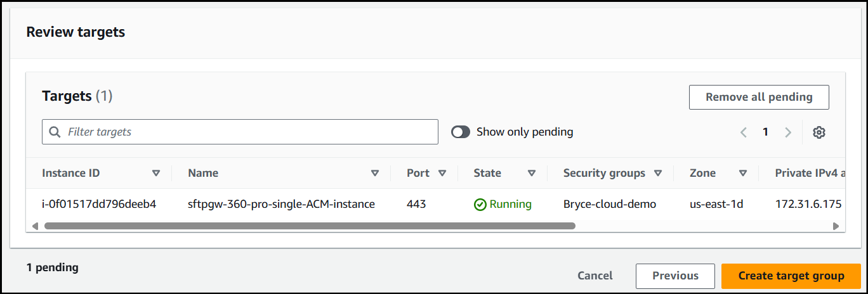Screen dimensions: 868x294
Task: Toggle the Show only pending switch
Action: click(461, 132)
